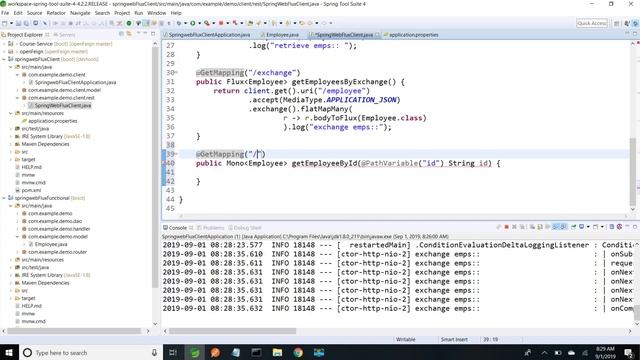The width and height of the screenshot is (640, 360).
Task: Click the Windows Start button
Action: (9, 353)
